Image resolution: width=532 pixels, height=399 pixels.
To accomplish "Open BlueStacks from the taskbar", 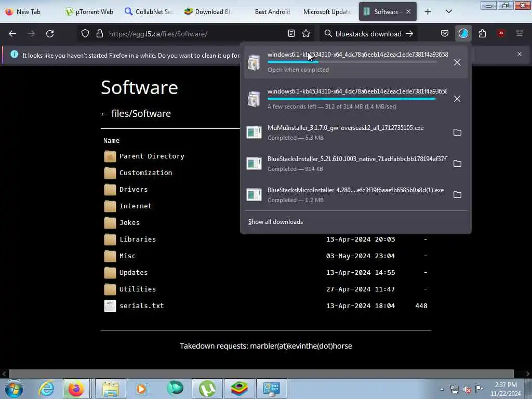I will point(239,388).
